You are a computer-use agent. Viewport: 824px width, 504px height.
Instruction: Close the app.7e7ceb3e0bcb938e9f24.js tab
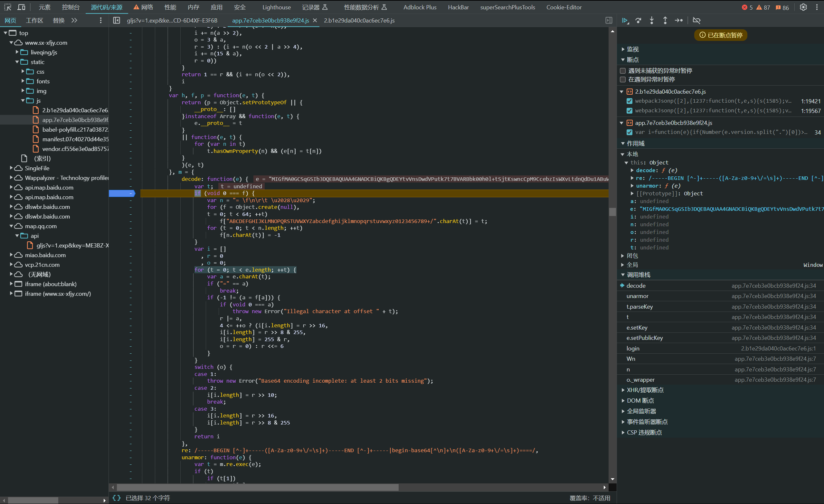point(315,20)
